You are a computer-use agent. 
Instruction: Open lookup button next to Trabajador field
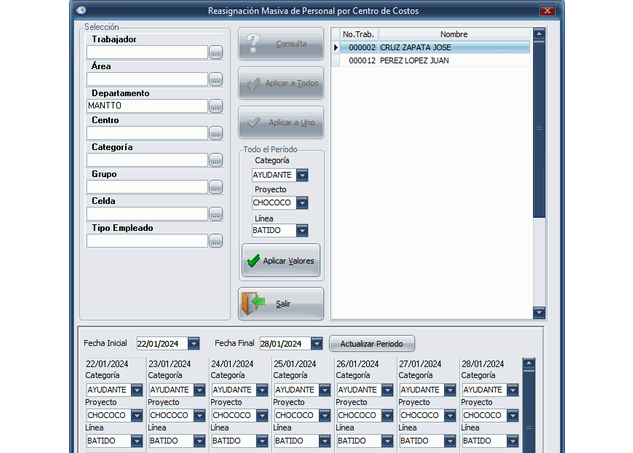[215, 52]
